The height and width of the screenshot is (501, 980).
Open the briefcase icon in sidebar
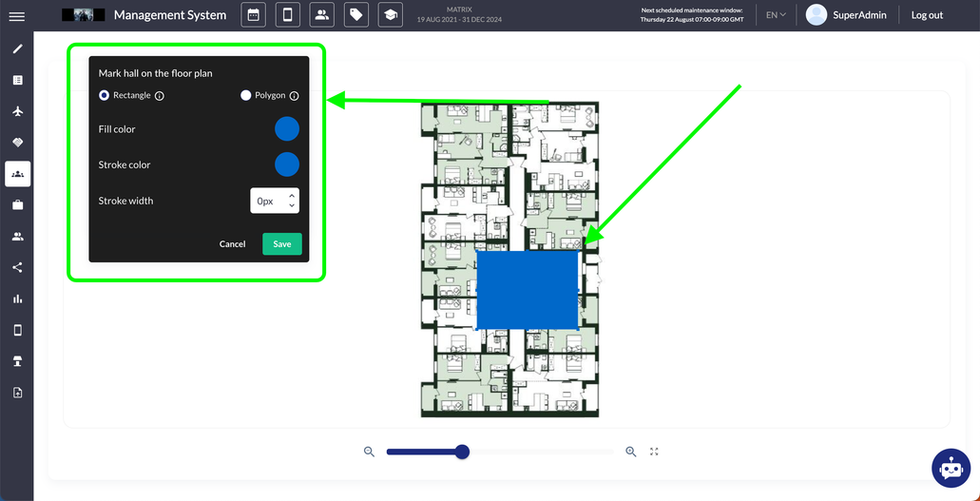17,205
